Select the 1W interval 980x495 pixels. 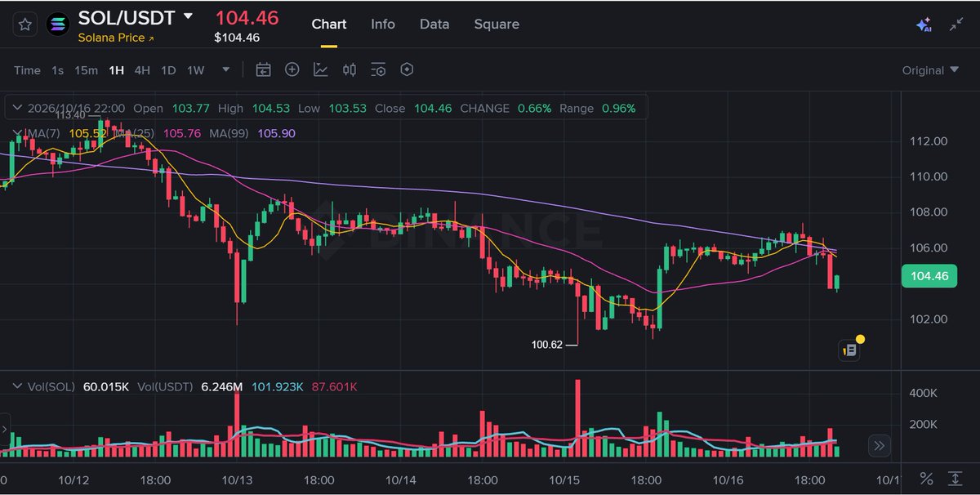click(196, 70)
